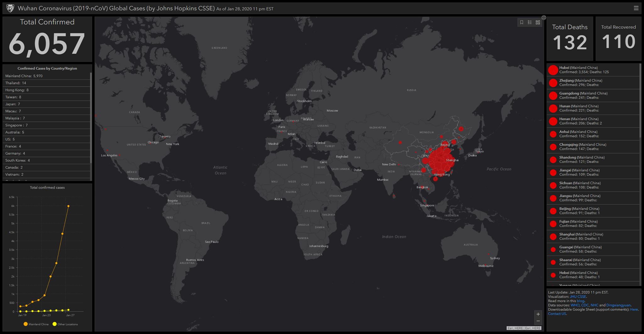
Task: Select the Fujian (Mainland China) entry
Action: [x=593, y=224]
